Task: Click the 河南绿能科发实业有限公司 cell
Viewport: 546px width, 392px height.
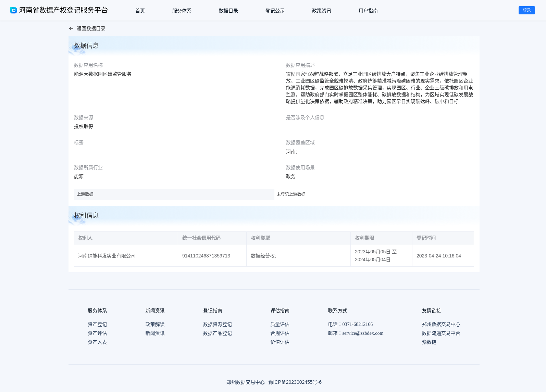Action: coord(126,256)
